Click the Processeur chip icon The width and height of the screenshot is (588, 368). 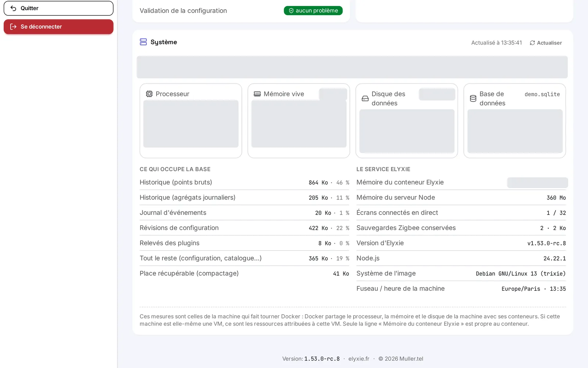149,94
